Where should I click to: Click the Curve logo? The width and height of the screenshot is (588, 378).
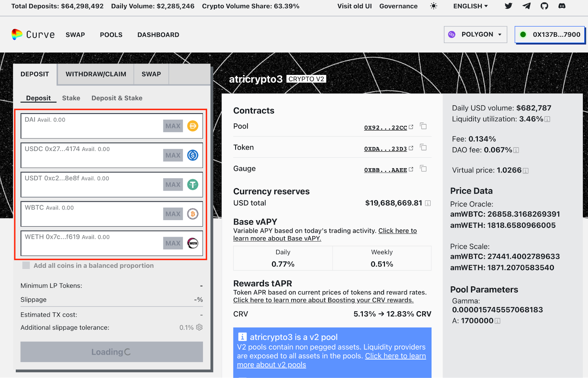click(x=33, y=35)
